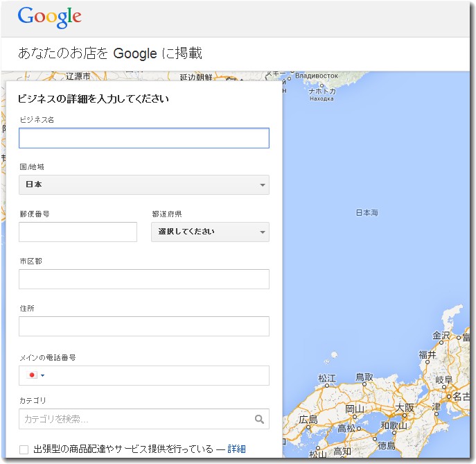The height and width of the screenshot is (464, 476).
Task: Click 松江 on the map
Action: tap(327, 378)
